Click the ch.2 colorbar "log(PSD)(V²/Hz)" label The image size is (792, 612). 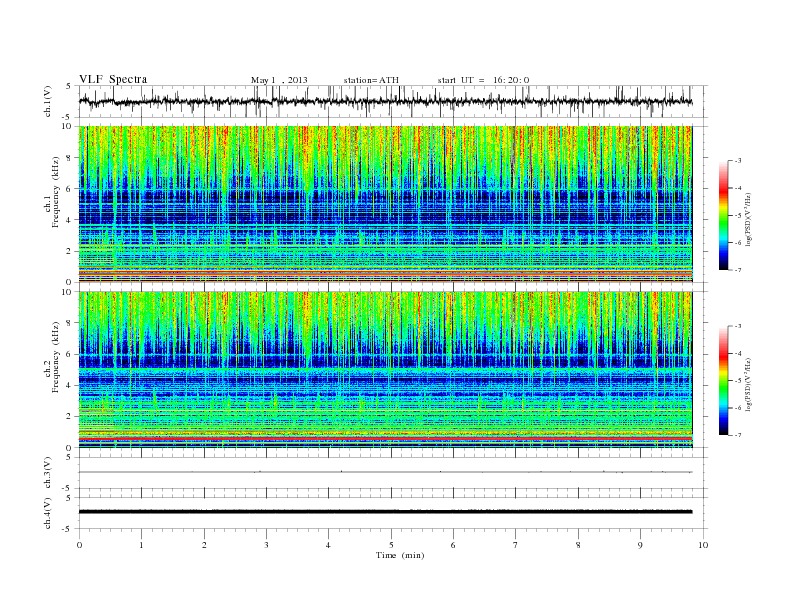click(x=748, y=384)
